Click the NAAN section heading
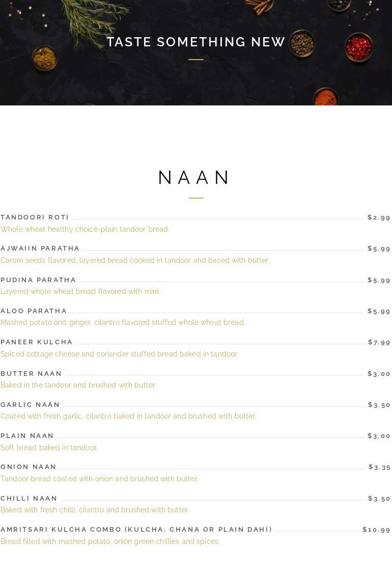The image size is (392, 576). (x=195, y=178)
